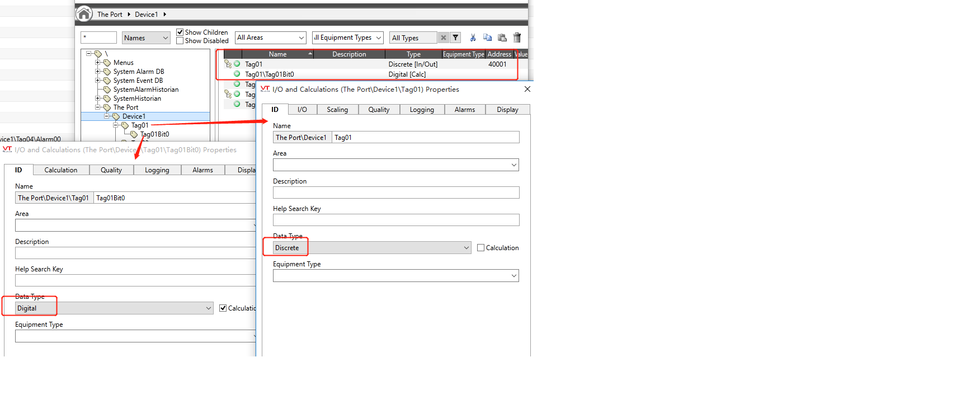Expand the Menus tree node
The height and width of the screenshot is (418, 980).
point(98,63)
